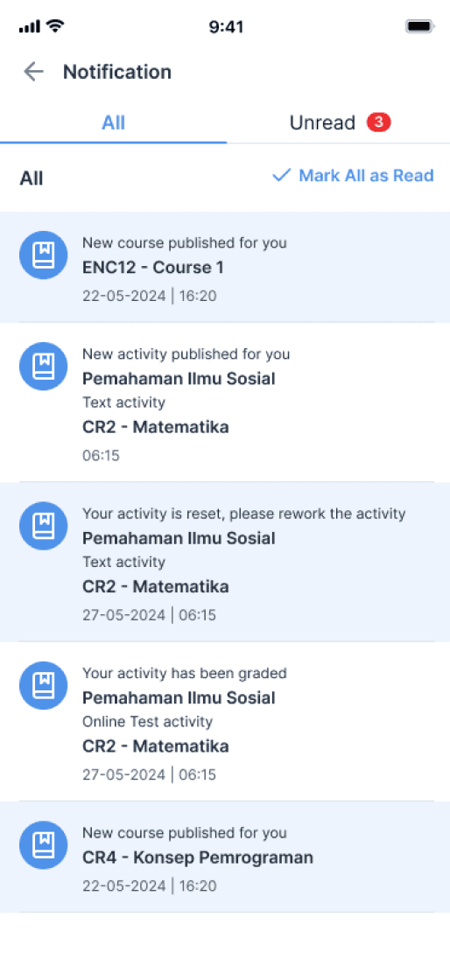This screenshot has width=450, height=980.
Task: Click book icon of new activity notification
Action: 43,367
